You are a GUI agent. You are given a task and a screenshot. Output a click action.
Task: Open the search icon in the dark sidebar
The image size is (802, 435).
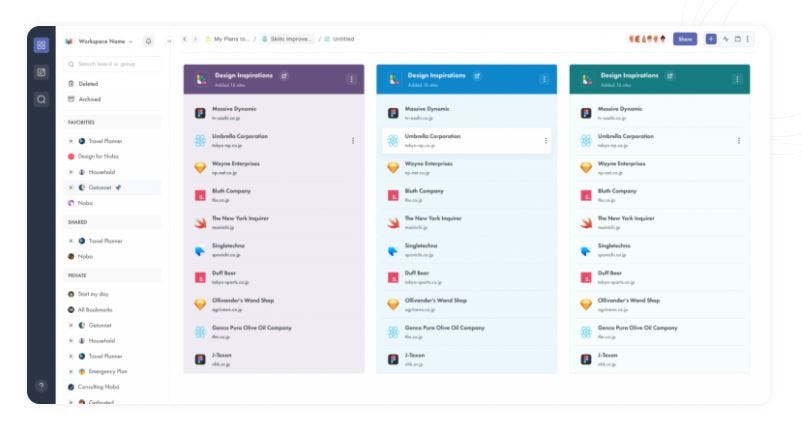41,99
